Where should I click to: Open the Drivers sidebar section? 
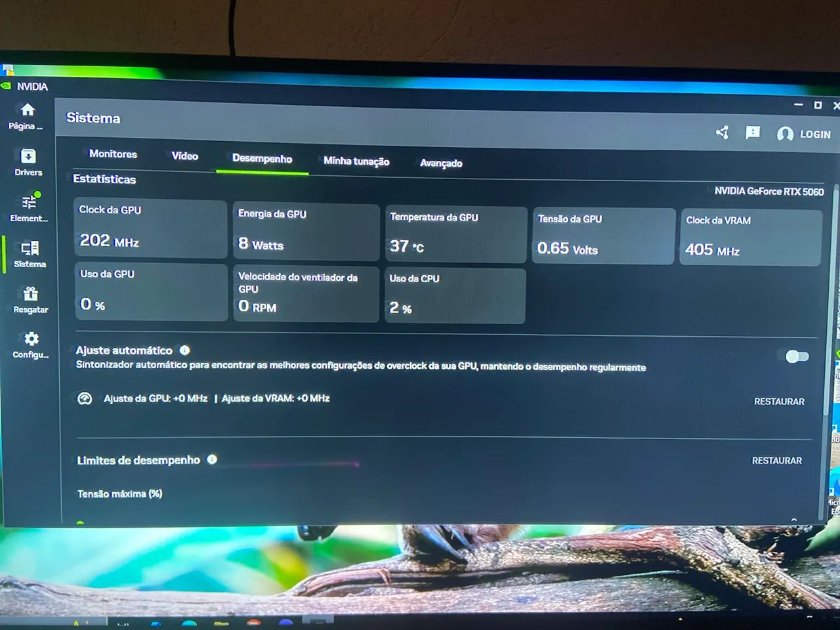click(28, 162)
